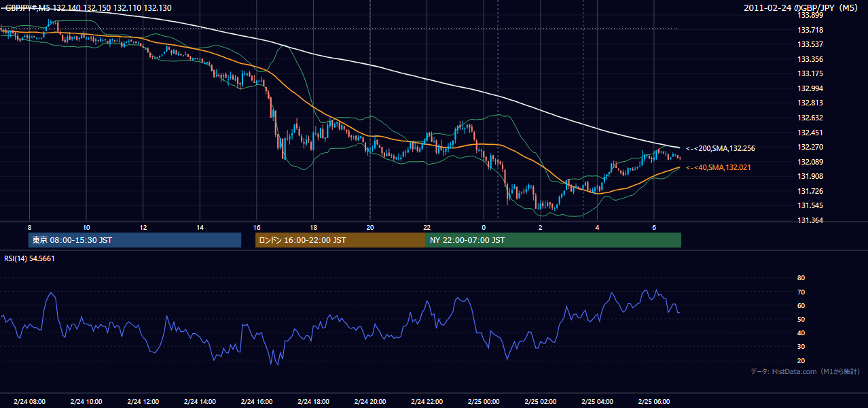Select the 東京 08:00-15:30 JST session bar
868x408 pixels.
[x=135, y=240]
